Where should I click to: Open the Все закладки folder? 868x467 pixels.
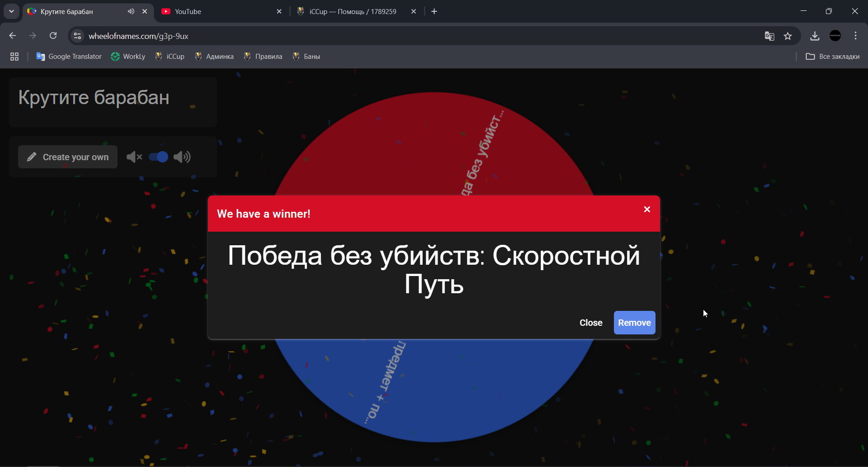(x=833, y=57)
